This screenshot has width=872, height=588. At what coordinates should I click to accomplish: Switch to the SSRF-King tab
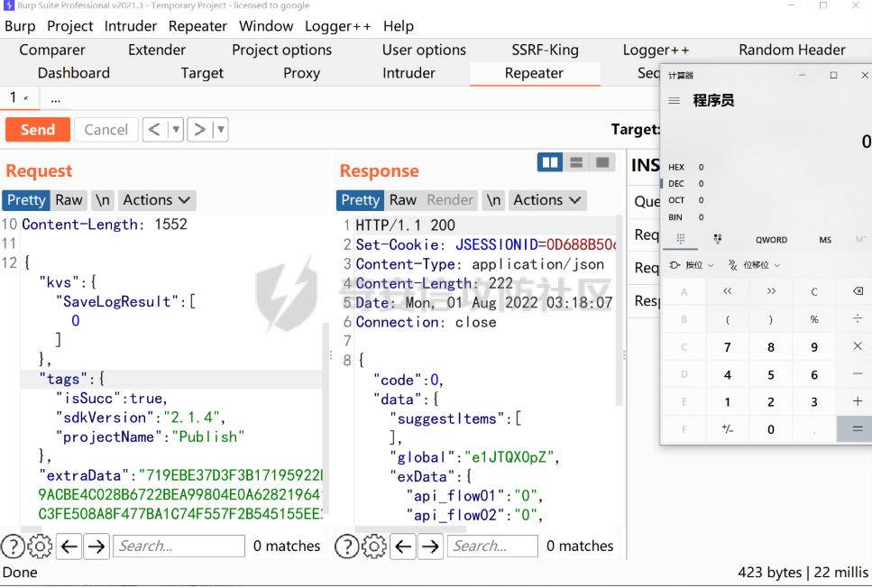pos(545,51)
